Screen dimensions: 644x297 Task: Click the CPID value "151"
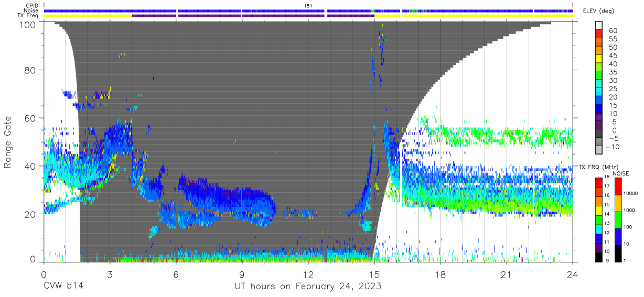click(308, 5)
